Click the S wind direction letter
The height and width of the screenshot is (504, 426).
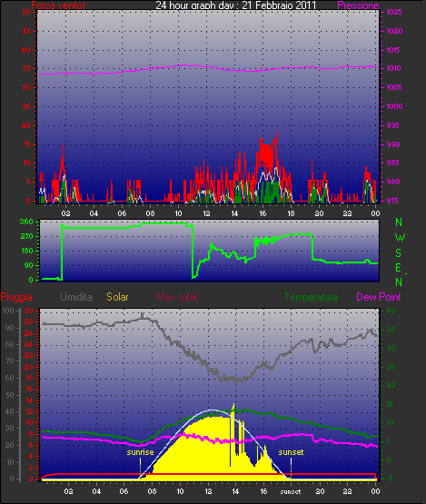point(399,253)
